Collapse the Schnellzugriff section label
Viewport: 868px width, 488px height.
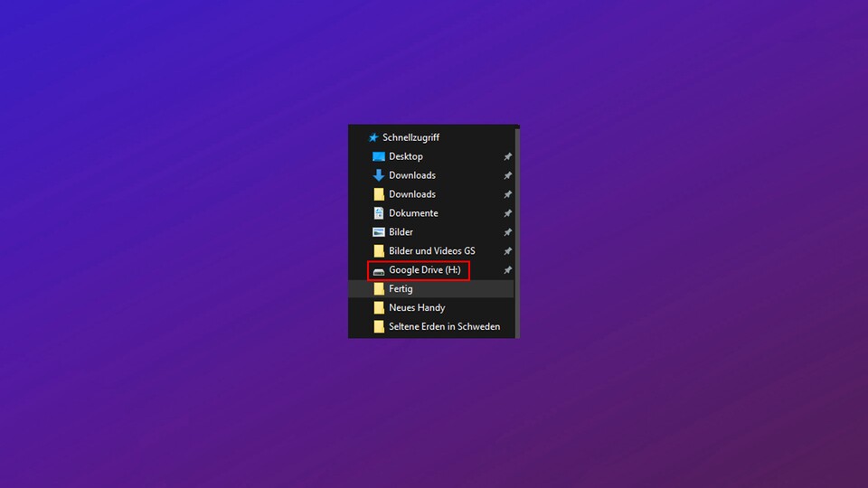pyautogui.click(x=410, y=138)
